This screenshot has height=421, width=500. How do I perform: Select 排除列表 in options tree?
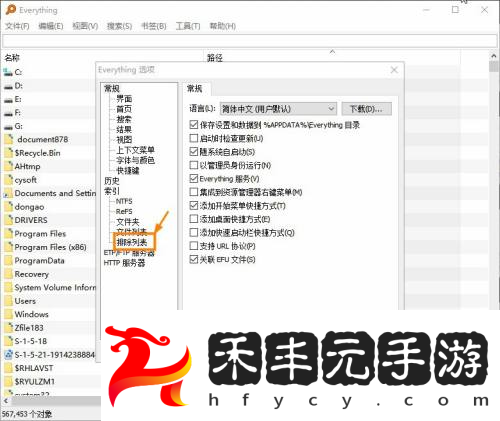pos(132,242)
